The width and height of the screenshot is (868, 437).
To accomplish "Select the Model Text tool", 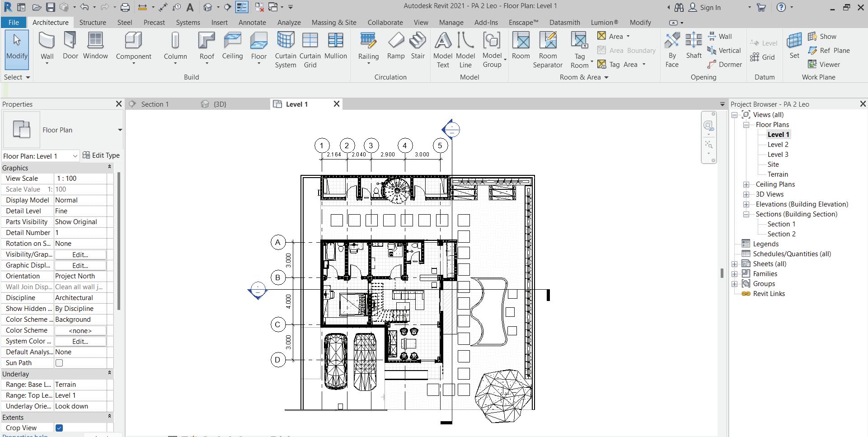I will click(443, 50).
